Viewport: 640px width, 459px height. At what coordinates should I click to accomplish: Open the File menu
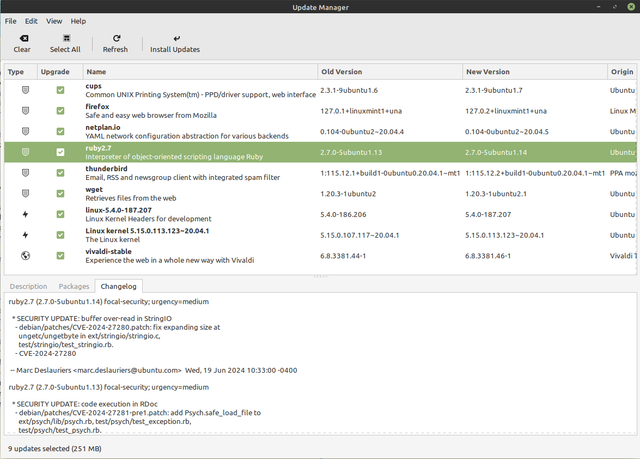coord(11,21)
